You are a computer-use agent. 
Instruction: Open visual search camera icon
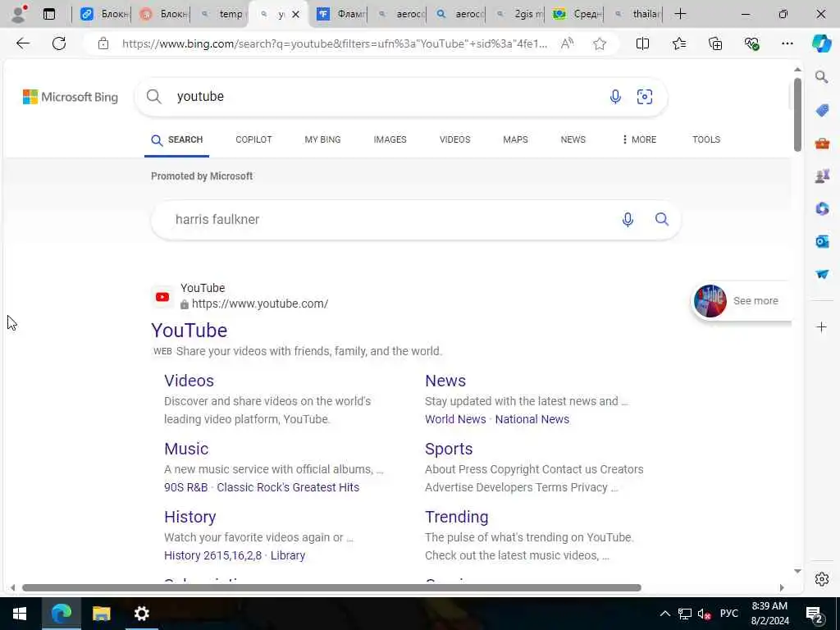[645, 97]
